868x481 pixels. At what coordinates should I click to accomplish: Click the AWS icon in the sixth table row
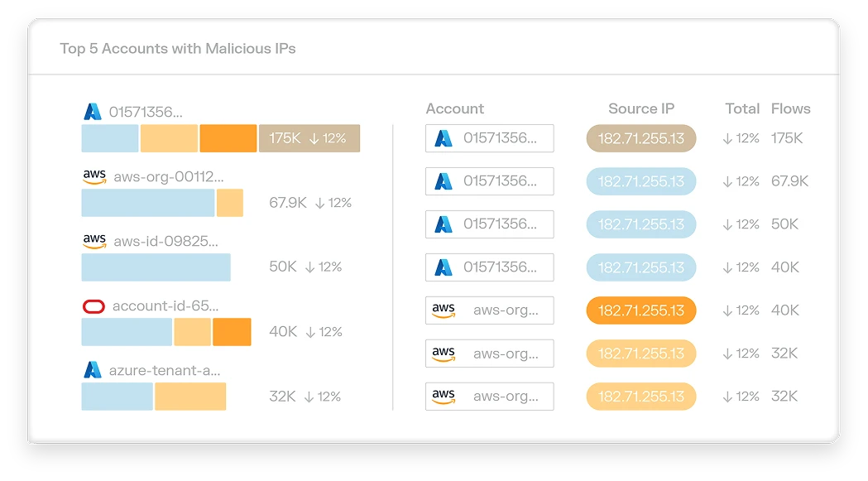tap(444, 354)
